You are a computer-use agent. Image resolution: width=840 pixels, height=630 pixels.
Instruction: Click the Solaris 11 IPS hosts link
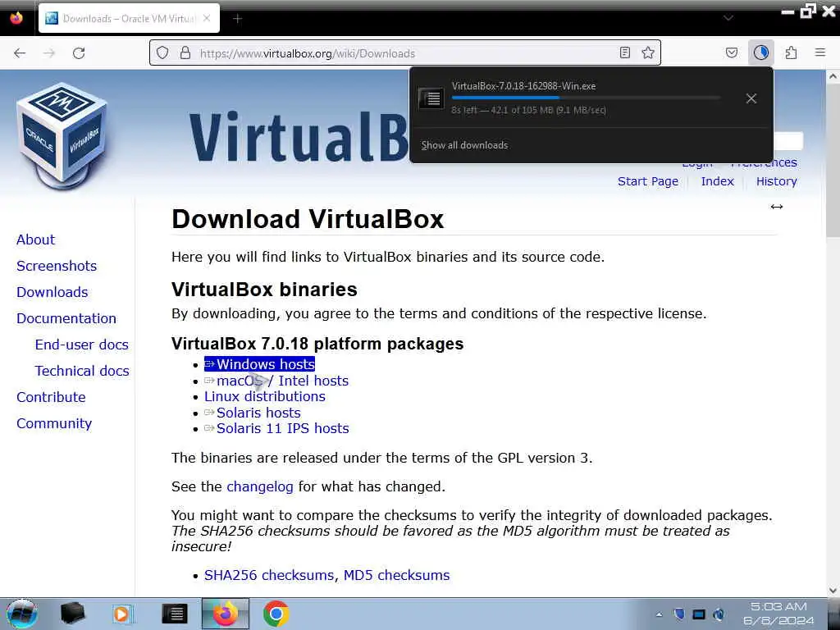click(x=276, y=428)
